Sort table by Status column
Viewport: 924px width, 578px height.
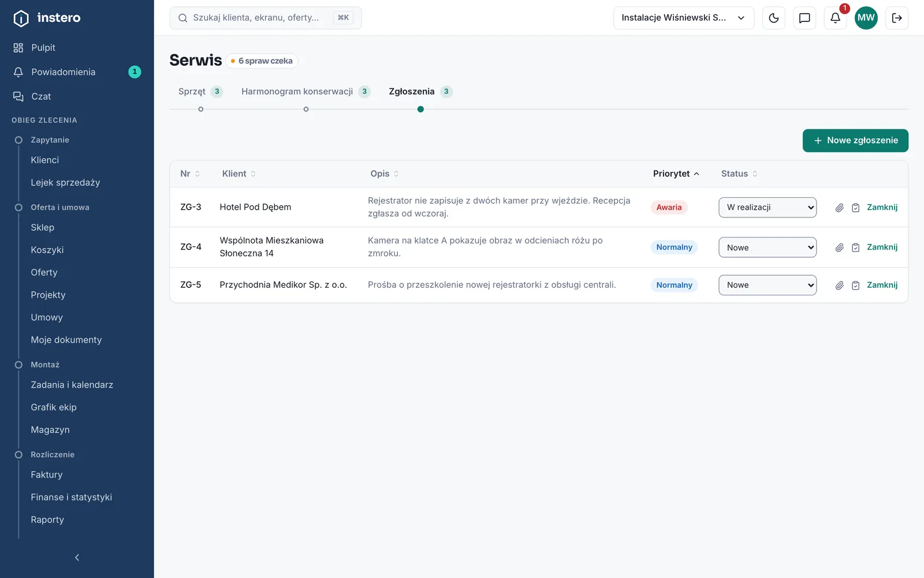(739, 173)
